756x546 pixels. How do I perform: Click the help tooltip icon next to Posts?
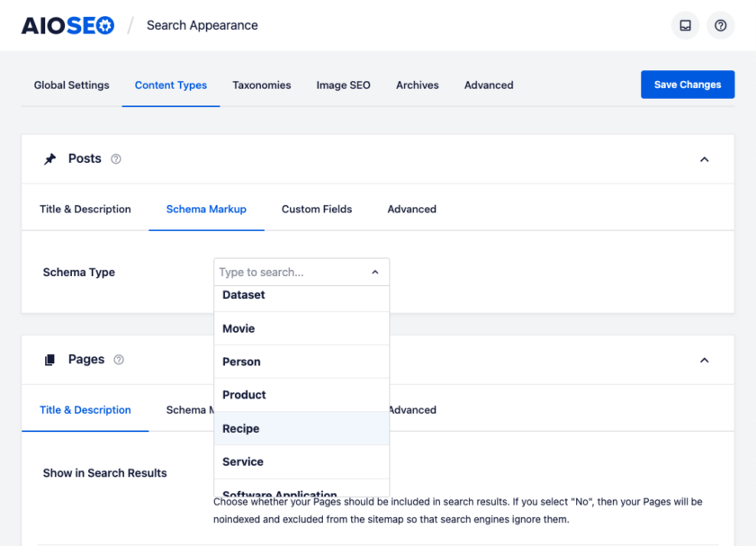(x=114, y=159)
